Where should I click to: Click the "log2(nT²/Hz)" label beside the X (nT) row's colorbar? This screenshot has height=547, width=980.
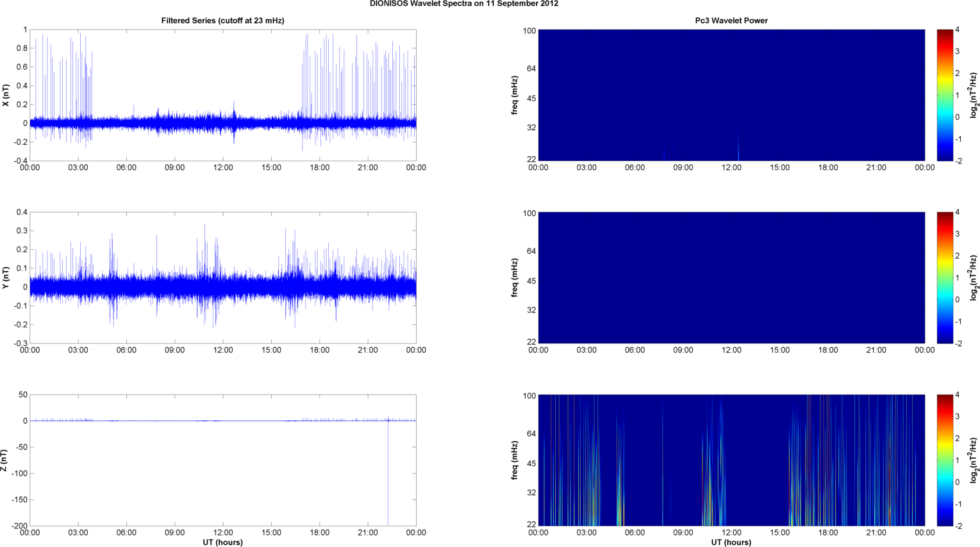point(974,95)
